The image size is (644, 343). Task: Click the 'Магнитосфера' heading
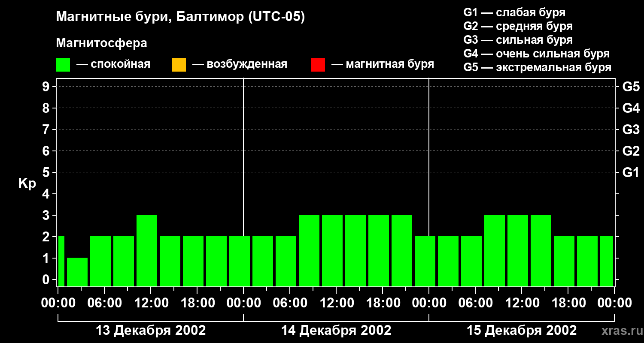point(102,43)
